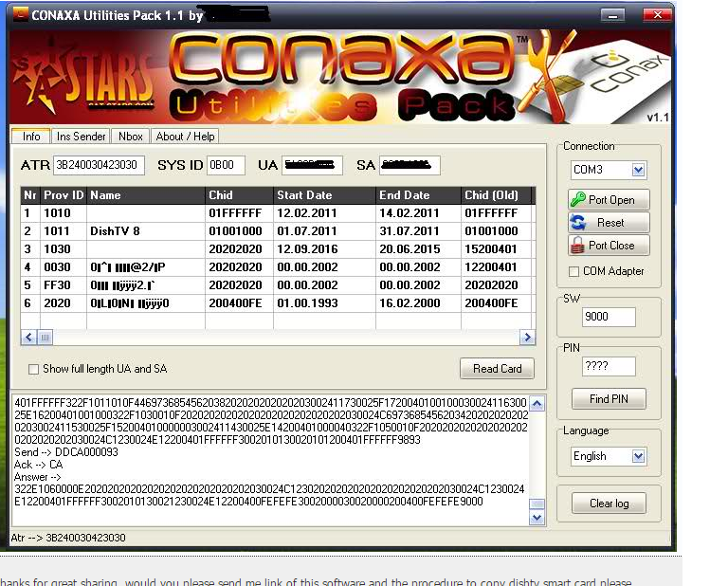Switch to the Info tab
The width and height of the screenshot is (728, 586).
31,137
